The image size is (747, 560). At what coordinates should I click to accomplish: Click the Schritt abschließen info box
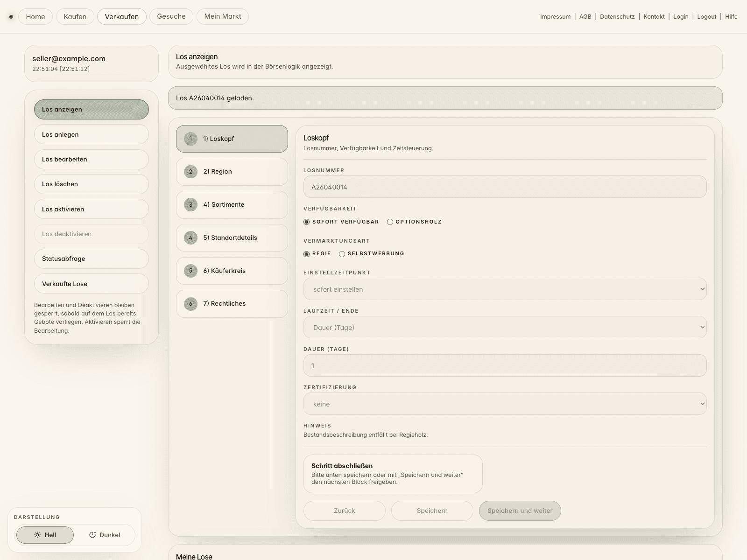pos(393,474)
